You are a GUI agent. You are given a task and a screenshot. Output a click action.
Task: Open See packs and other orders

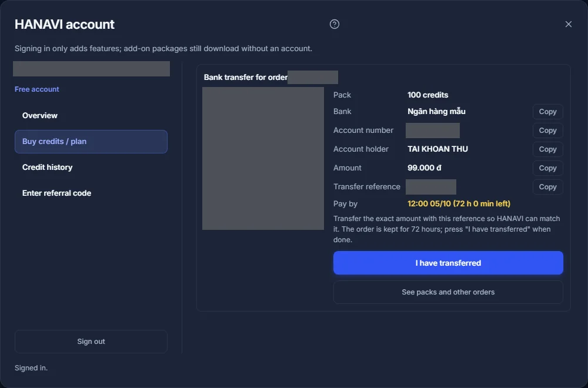[x=448, y=292]
